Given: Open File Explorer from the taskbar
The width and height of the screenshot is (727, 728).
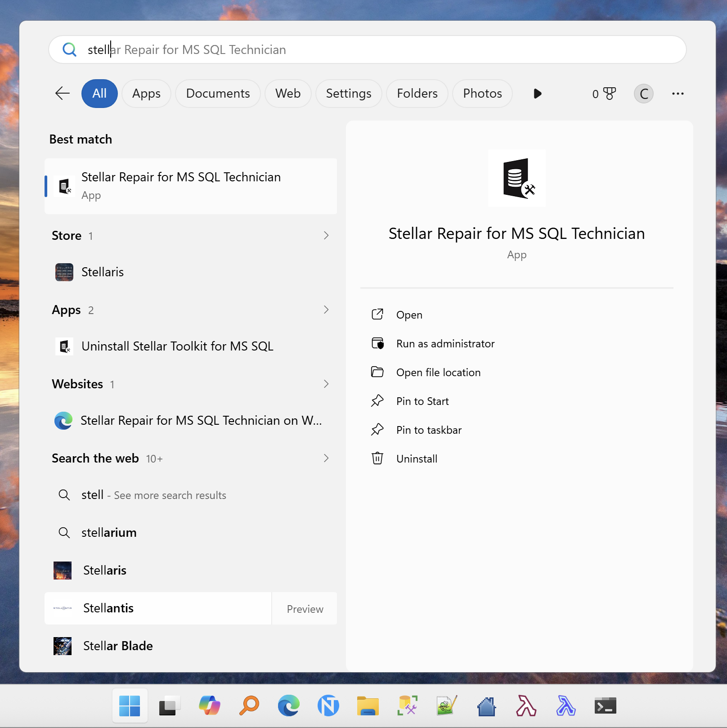Looking at the screenshot, I should pyautogui.click(x=368, y=706).
